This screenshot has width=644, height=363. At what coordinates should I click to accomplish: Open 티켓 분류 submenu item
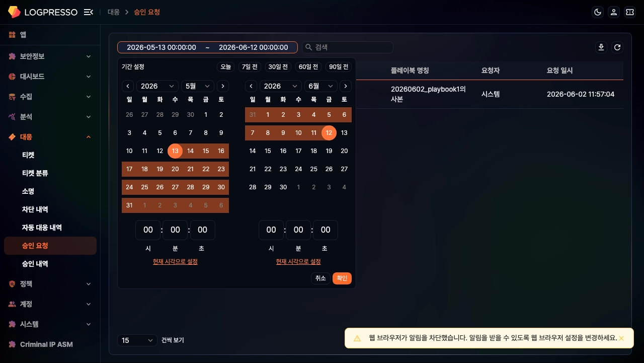[x=50, y=173]
